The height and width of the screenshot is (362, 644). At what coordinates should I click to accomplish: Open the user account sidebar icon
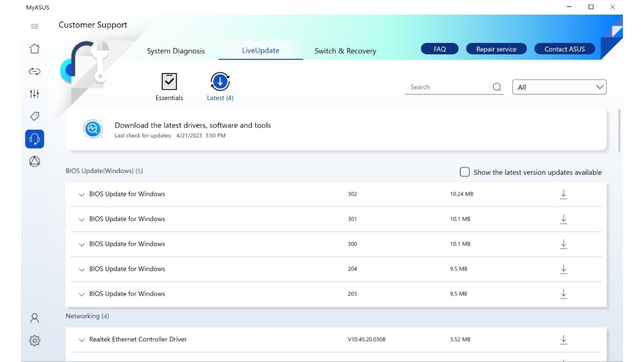click(x=35, y=318)
